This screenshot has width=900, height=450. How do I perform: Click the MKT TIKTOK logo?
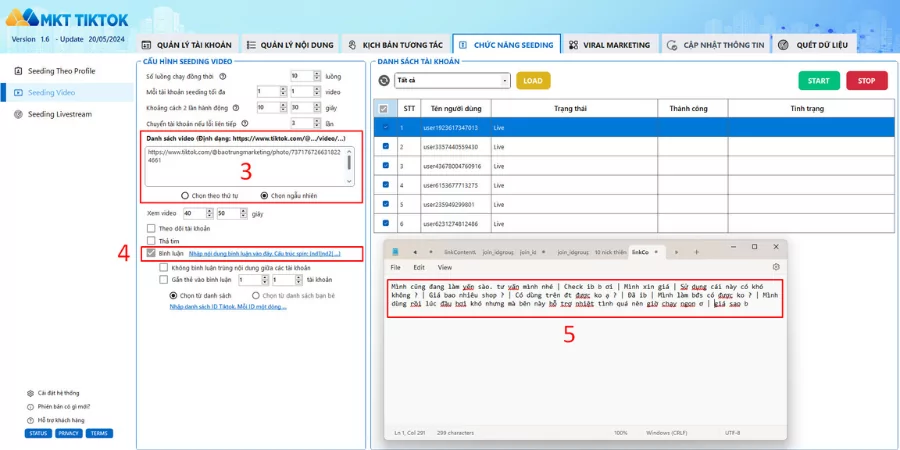67,18
